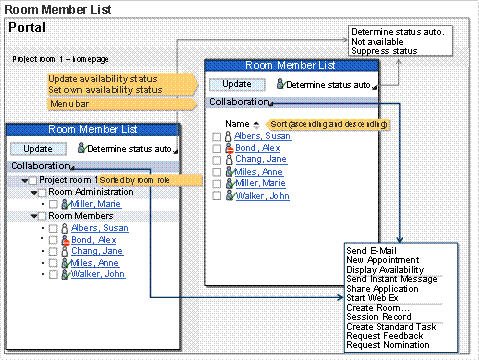The height and width of the screenshot is (360, 479).
Task: Tick the checkbox for Chang, Jane in right list
Action: point(217,160)
